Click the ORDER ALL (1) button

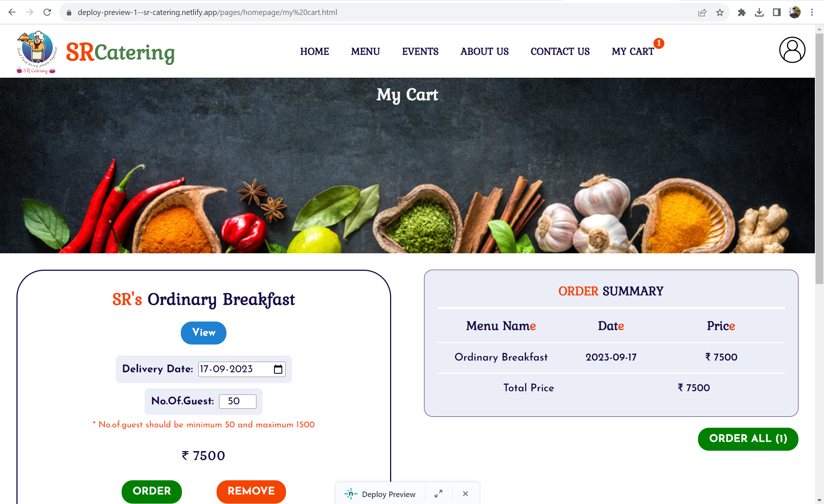[748, 439]
